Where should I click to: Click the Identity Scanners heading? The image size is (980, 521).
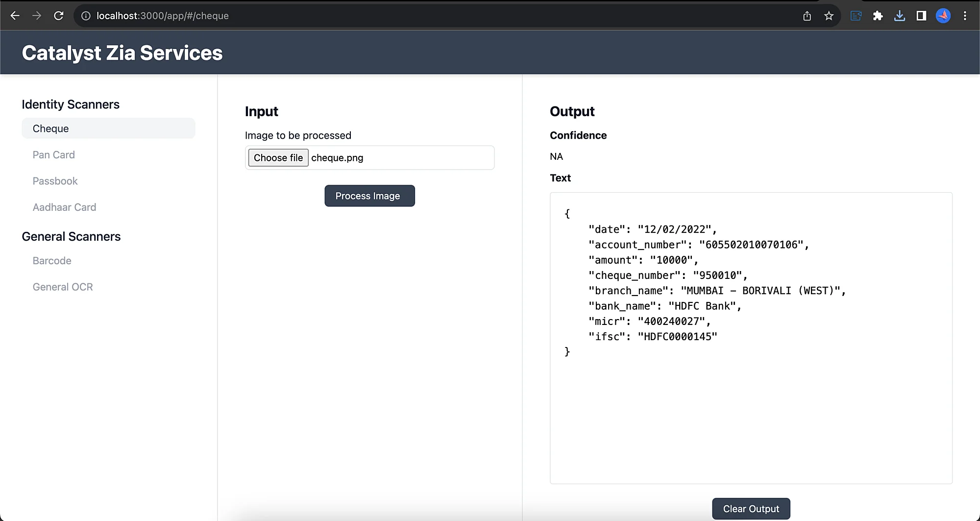[71, 104]
